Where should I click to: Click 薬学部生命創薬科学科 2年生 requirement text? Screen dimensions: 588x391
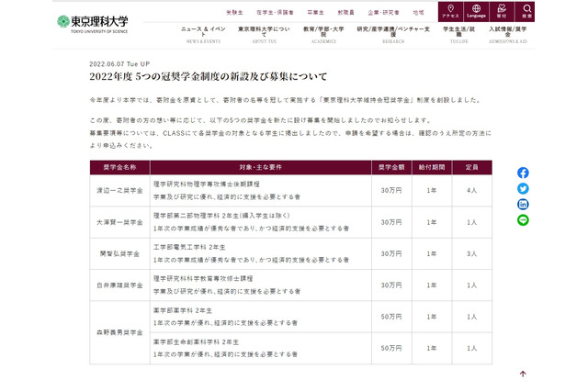[x=196, y=342]
